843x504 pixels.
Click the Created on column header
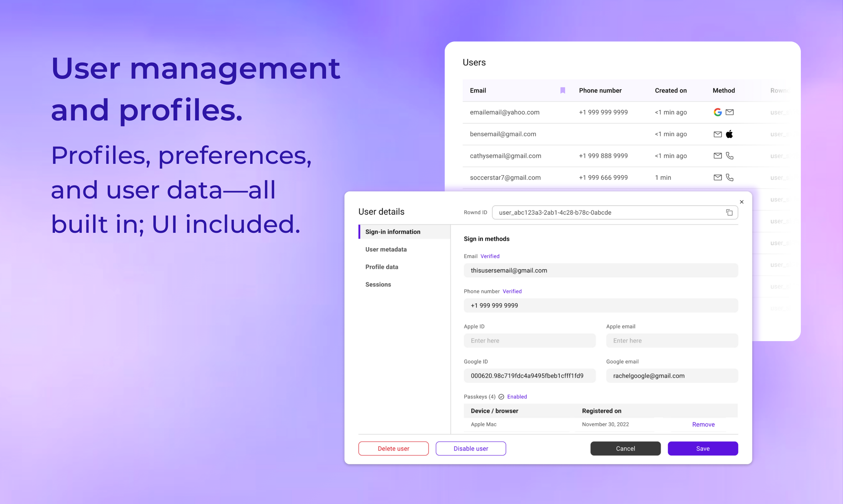[671, 90]
